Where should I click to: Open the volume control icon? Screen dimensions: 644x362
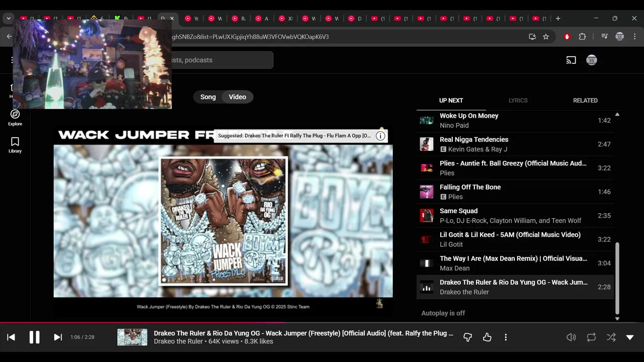coord(571,337)
